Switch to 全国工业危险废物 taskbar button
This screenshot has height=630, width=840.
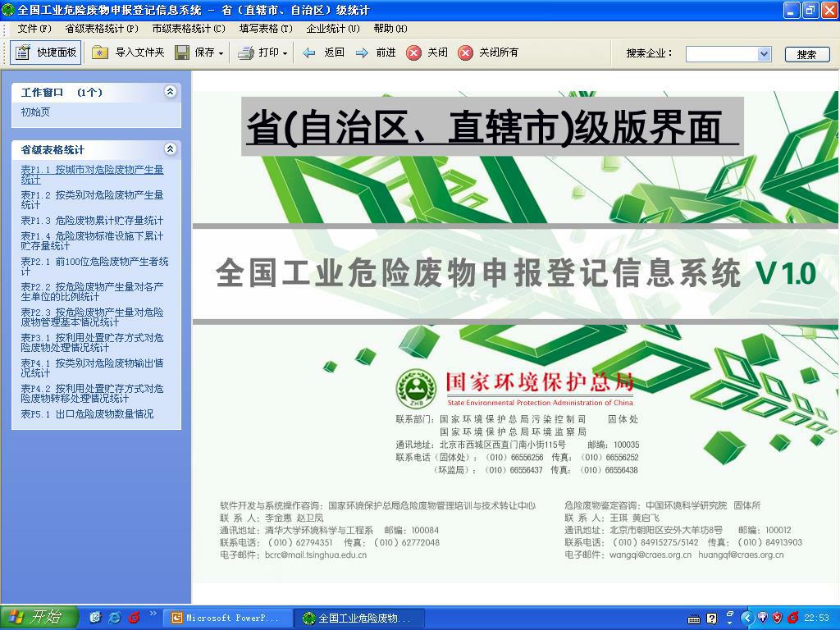pyautogui.click(x=359, y=618)
